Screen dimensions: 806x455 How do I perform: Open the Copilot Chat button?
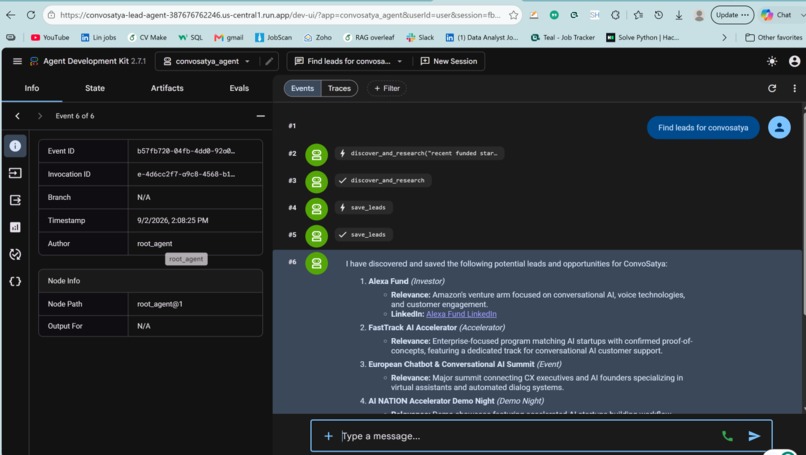click(777, 15)
